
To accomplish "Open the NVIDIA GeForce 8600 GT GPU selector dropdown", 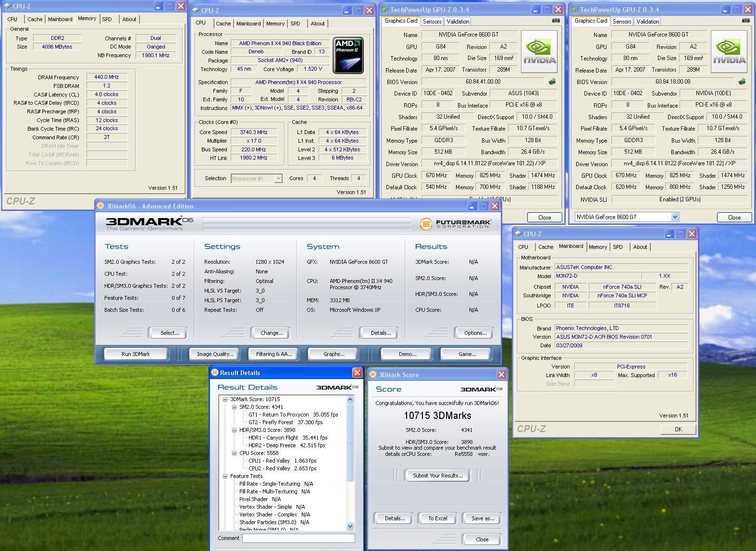I will coord(675,217).
